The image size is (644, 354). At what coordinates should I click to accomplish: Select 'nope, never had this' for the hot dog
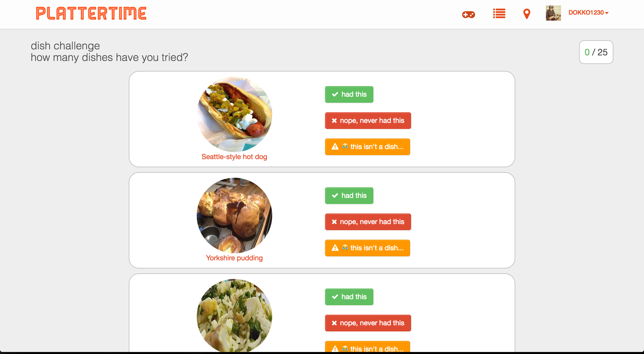368,121
